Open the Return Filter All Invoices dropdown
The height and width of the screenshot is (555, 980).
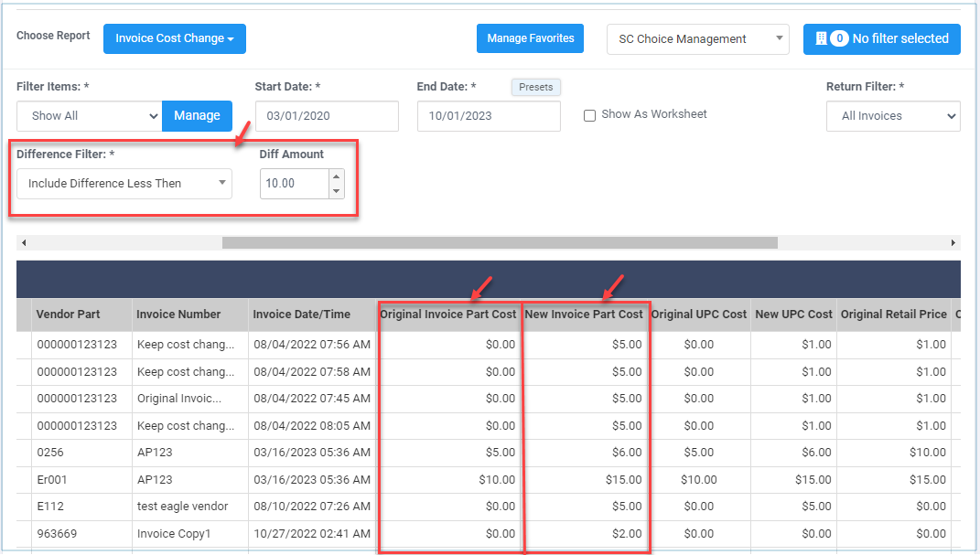(893, 116)
